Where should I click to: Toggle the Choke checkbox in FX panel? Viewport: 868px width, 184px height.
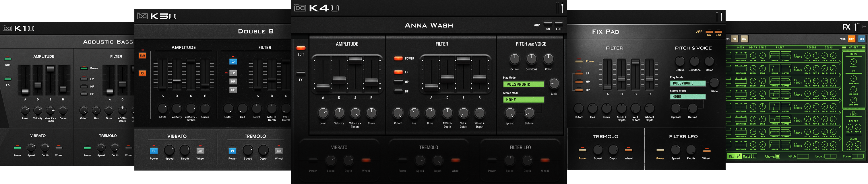(778, 156)
